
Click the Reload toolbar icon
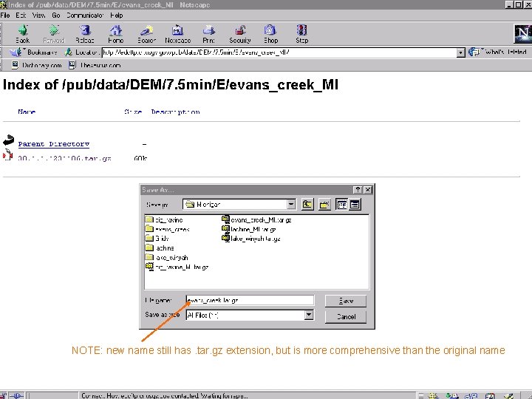[84, 34]
